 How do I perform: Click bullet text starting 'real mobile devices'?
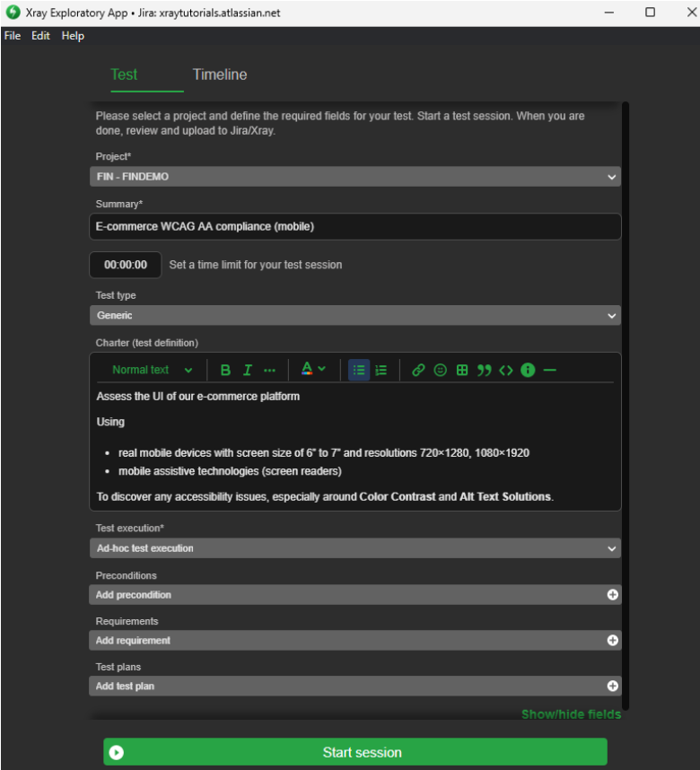point(324,453)
